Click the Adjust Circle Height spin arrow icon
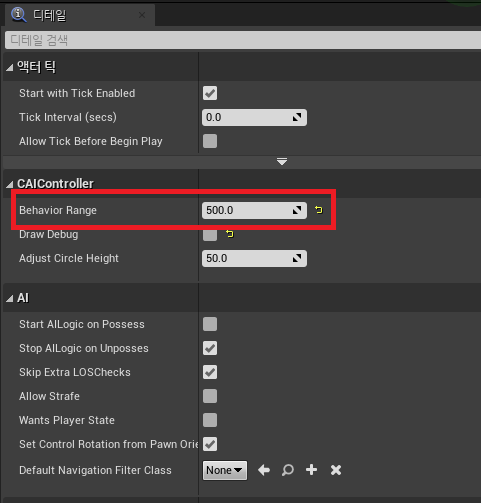Screen dimensions: 481x503 tap(297, 258)
